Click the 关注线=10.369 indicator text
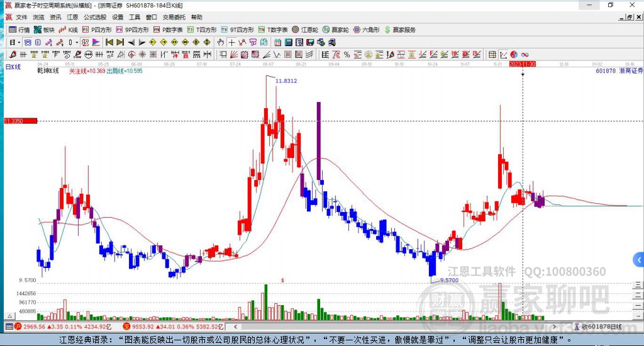 pos(87,70)
